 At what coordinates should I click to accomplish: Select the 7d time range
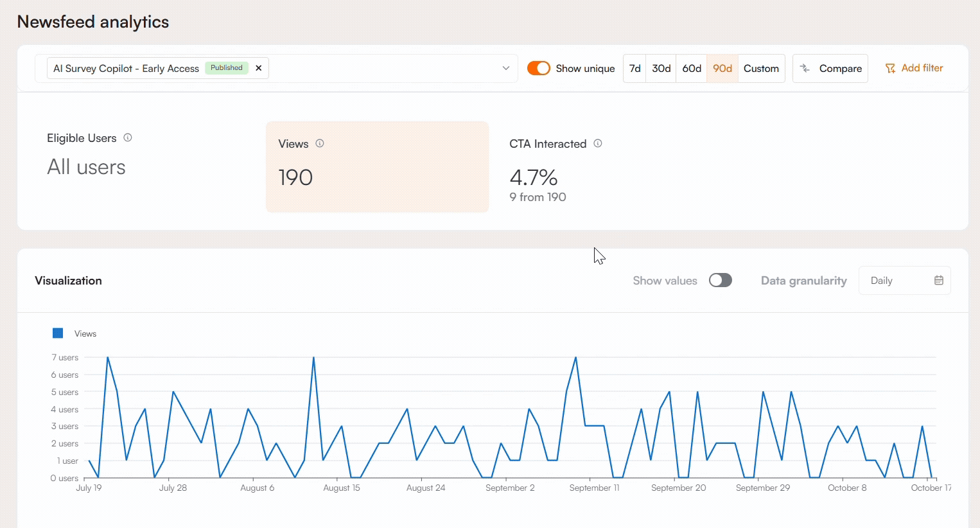point(634,68)
